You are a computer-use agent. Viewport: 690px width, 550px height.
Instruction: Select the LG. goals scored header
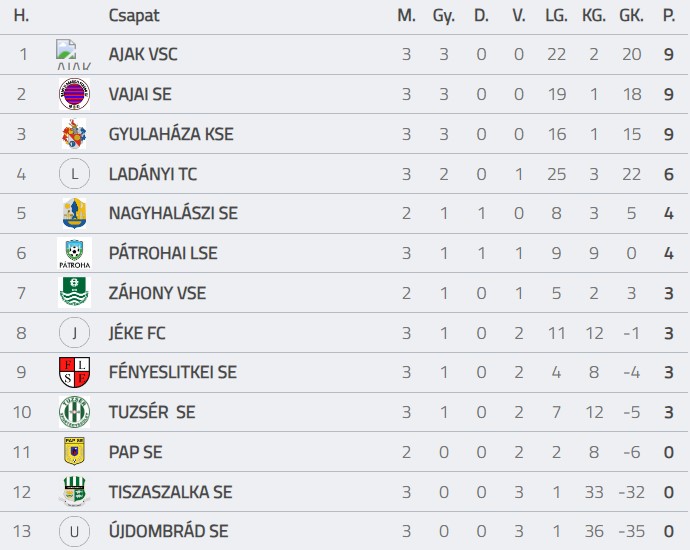tap(556, 16)
